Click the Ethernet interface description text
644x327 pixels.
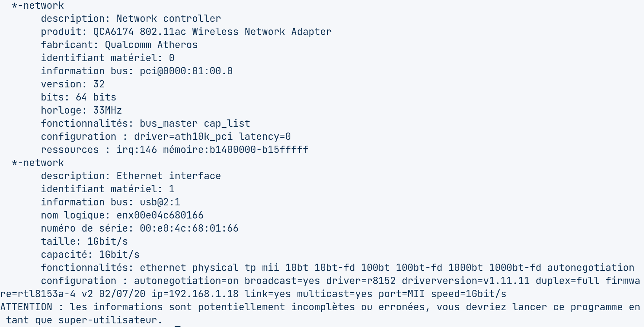pos(169,176)
